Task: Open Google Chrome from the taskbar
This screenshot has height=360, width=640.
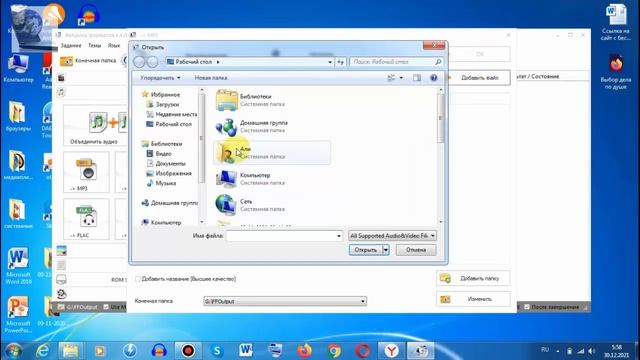Action: tap(333, 350)
